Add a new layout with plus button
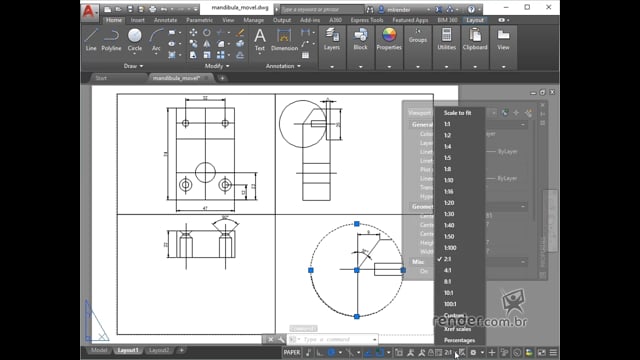 181,350
